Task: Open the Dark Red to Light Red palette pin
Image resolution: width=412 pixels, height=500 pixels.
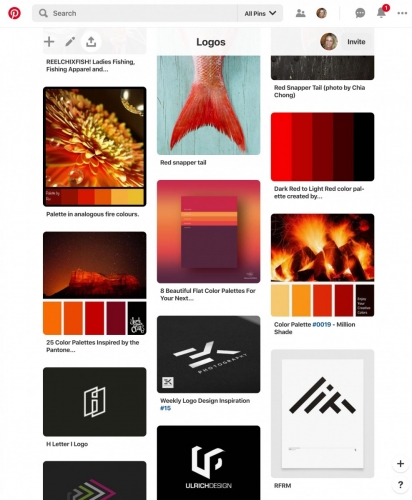Action: click(322, 147)
